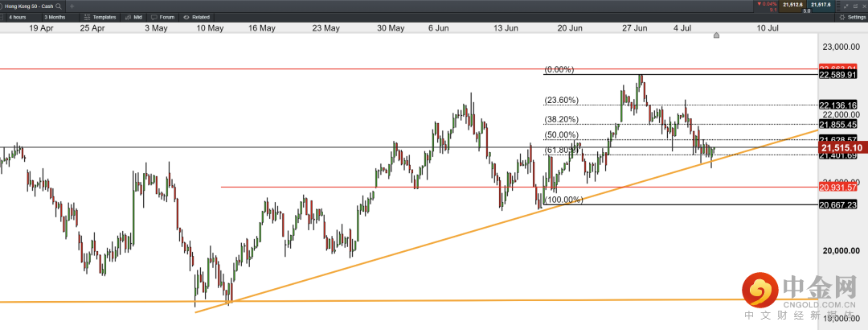Click the 20,000.00 axis value
The height and width of the screenshot is (330, 868).
(x=841, y=250)
